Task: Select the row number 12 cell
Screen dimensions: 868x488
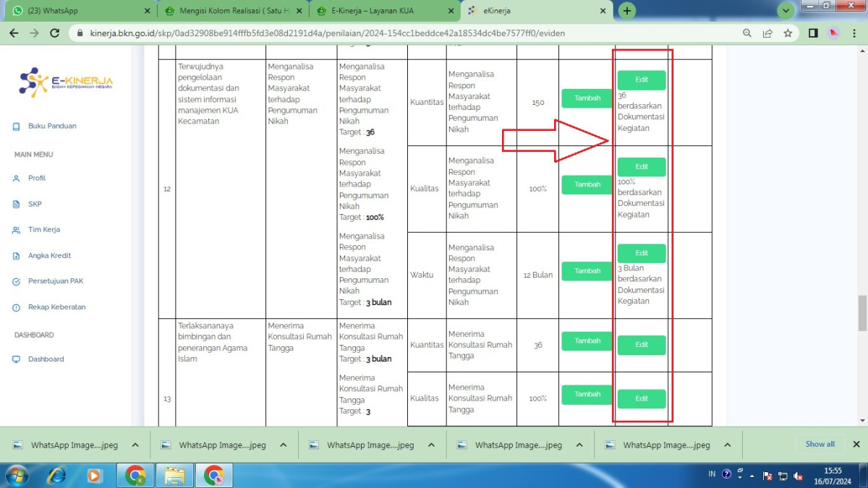Action: coord(167,189)
